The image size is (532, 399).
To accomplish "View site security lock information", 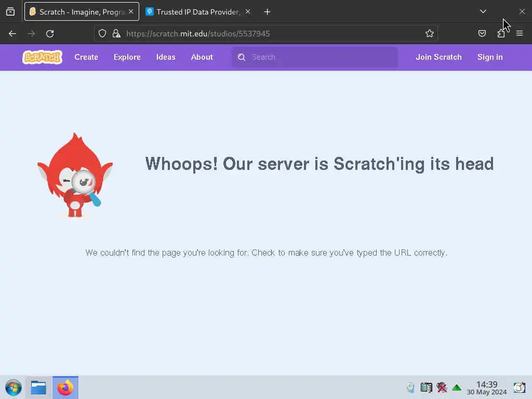I will coord(116,33).
